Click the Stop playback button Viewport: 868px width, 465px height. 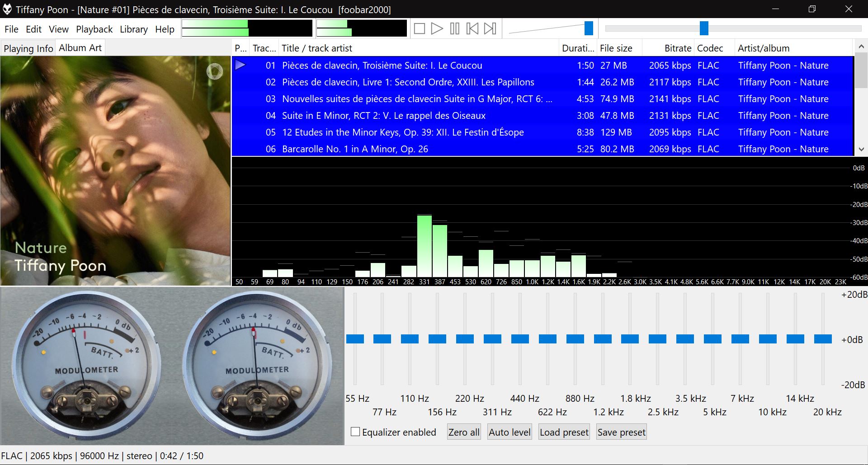tap(419, 29)
